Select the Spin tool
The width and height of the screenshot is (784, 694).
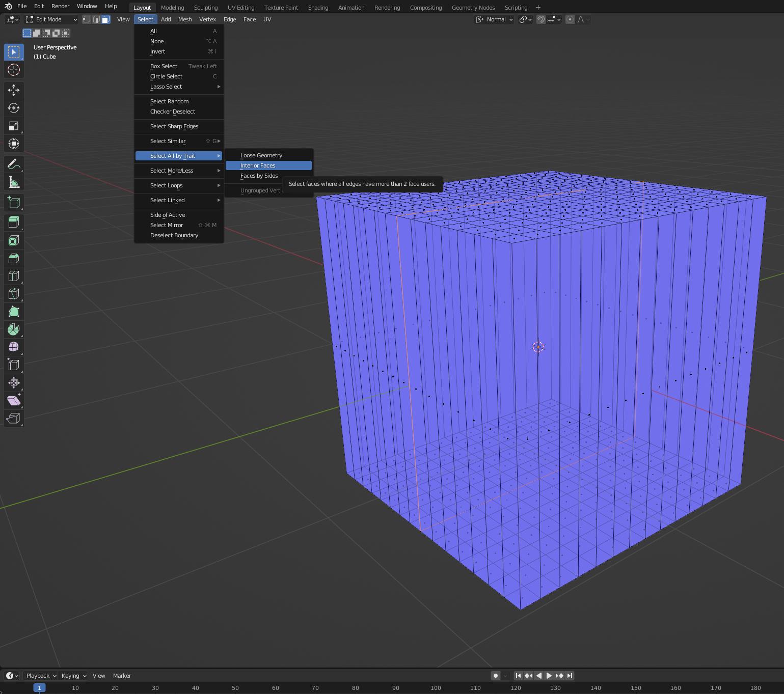click(x=14, y=329)
